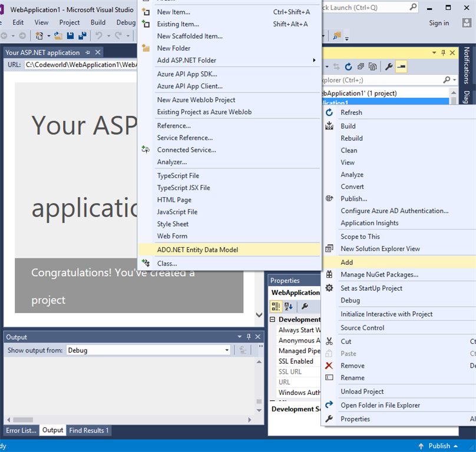Open the Build menu in menu bar

(x=98, y=23)
